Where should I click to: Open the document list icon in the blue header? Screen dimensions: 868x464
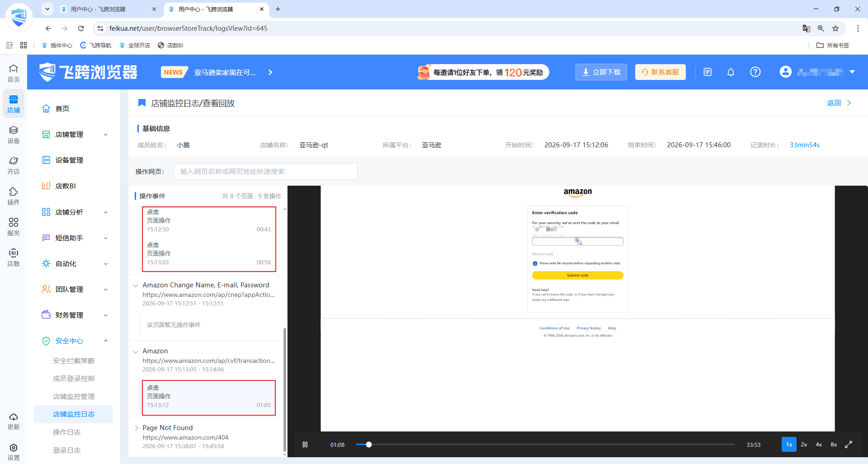(x=708, y=72)
